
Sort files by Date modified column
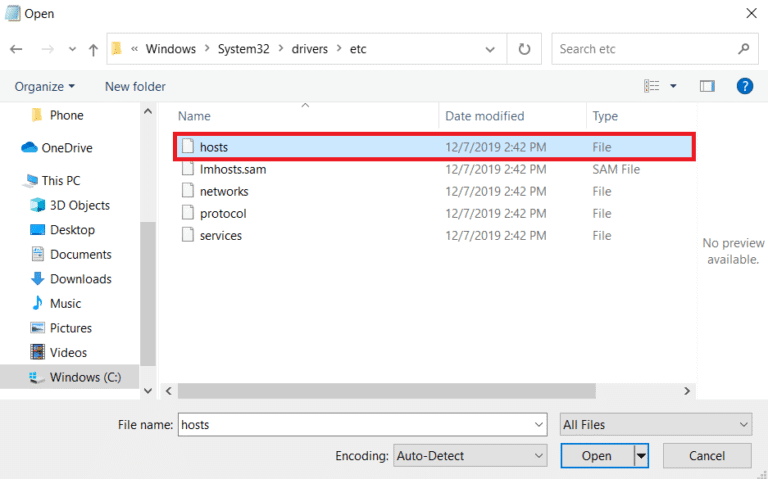pos(484,116)
